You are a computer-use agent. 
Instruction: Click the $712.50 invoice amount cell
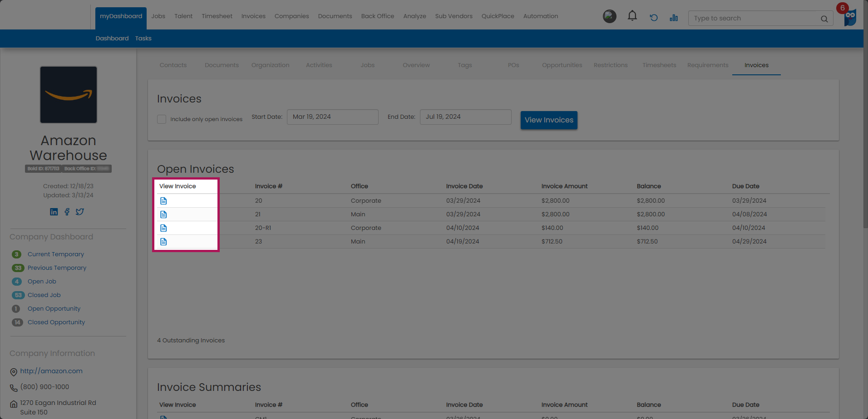(552, 242)
